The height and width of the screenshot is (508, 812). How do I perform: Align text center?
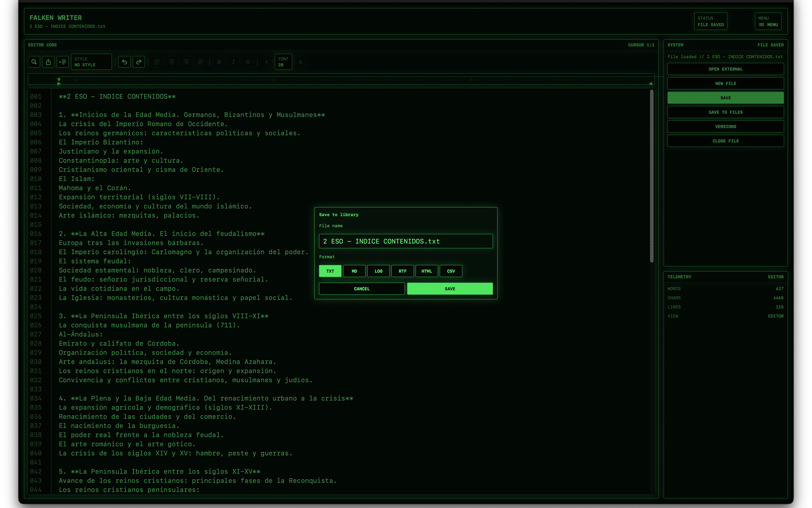click(172, 62)
